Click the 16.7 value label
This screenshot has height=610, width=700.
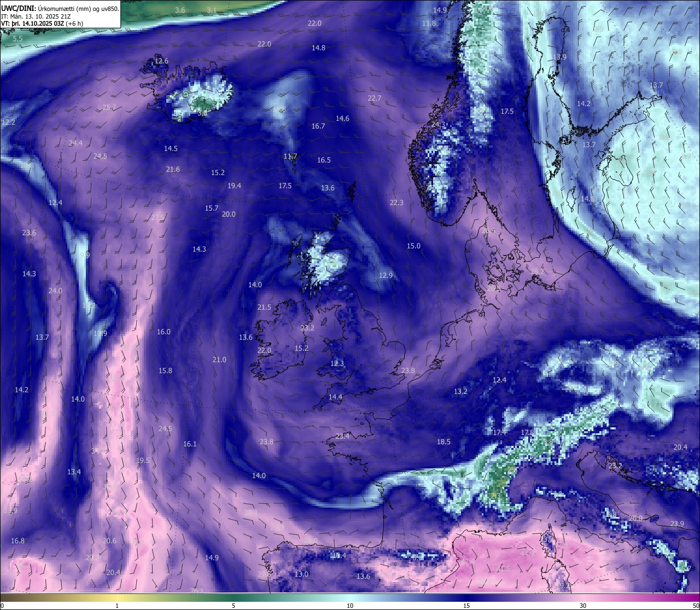(x=318, y=126)
